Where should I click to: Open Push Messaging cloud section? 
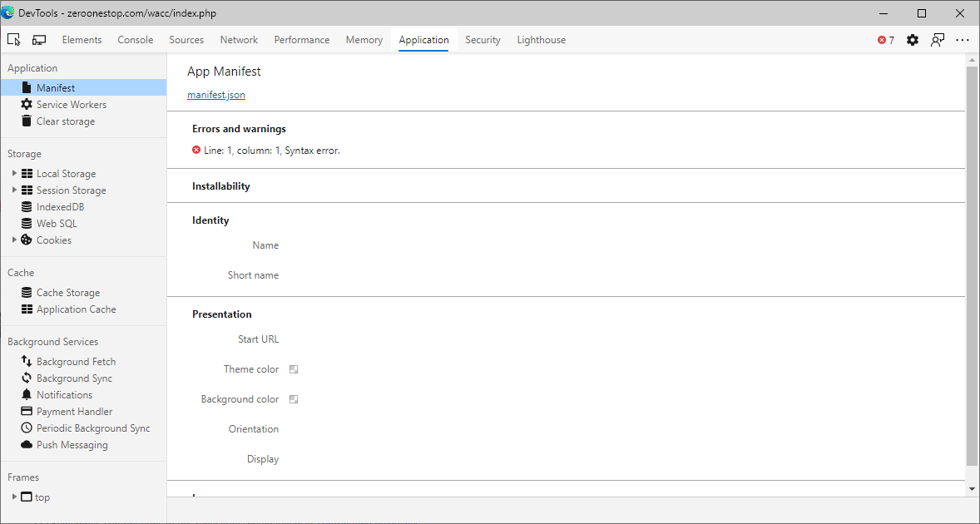72,444
